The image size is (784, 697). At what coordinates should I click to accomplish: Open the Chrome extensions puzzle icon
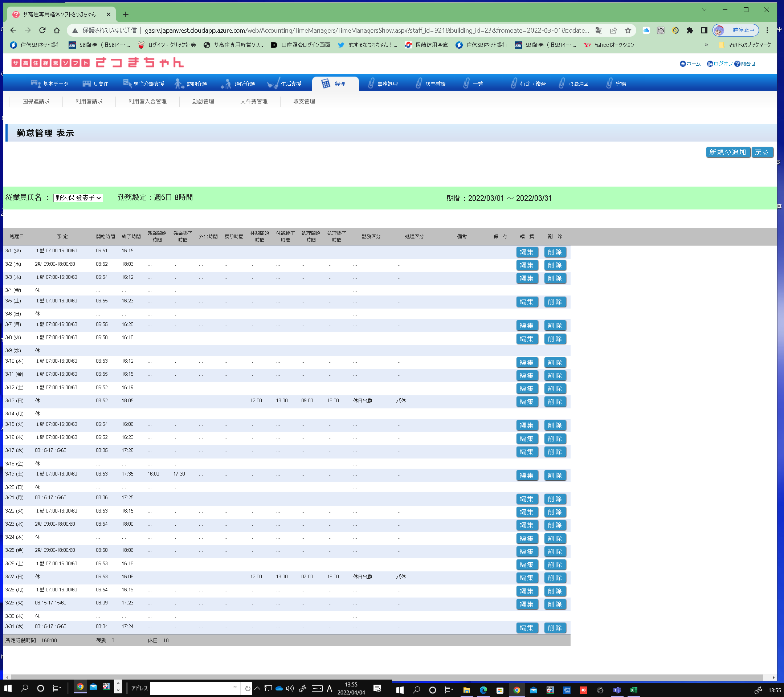690,30
